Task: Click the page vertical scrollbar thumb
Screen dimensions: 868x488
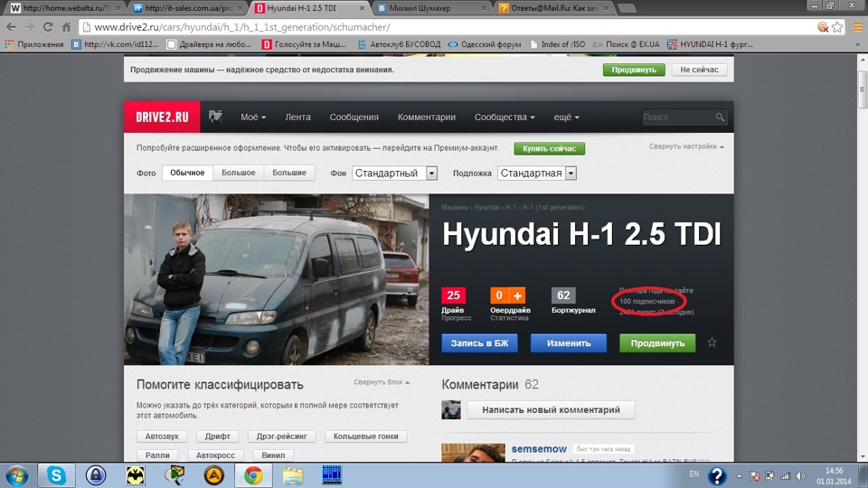Action: 862,89
